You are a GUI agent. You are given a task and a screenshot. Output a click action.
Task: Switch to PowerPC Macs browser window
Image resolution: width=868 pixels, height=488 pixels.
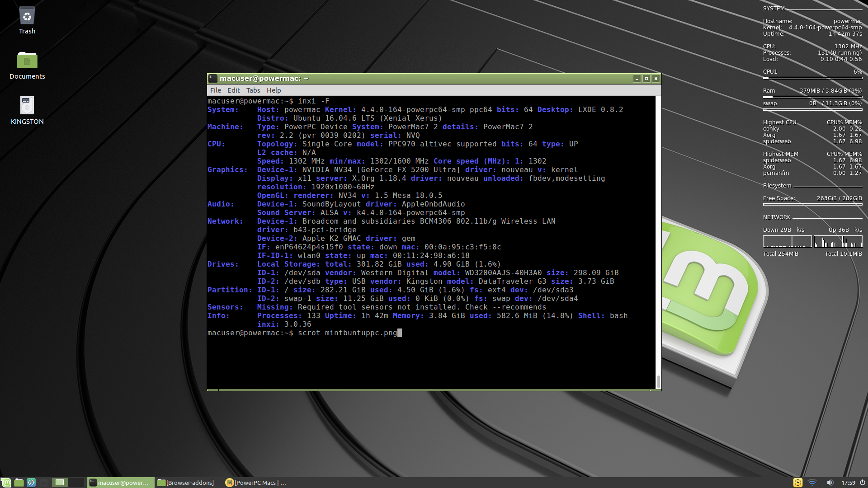click(256, 483)
